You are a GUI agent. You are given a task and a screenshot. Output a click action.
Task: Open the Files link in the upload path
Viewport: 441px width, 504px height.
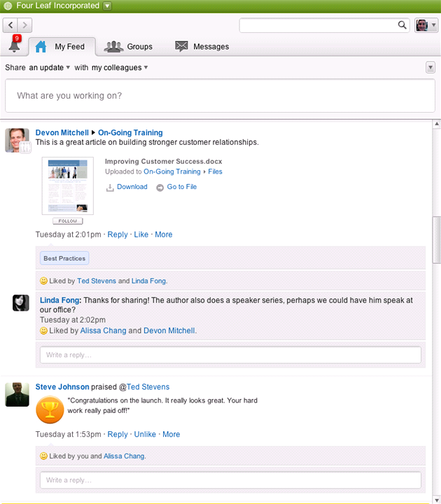coord(215,171)
